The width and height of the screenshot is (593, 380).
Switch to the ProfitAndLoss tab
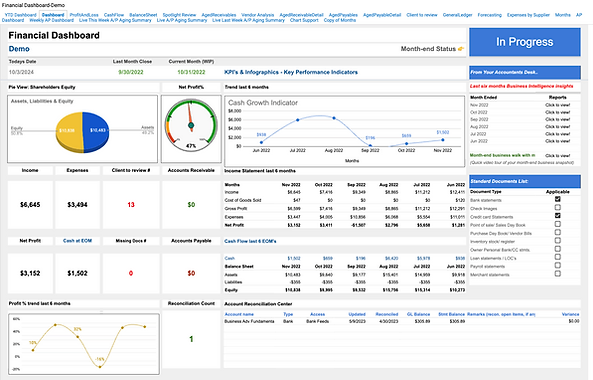pyautogui.click(x=84, y=15)
